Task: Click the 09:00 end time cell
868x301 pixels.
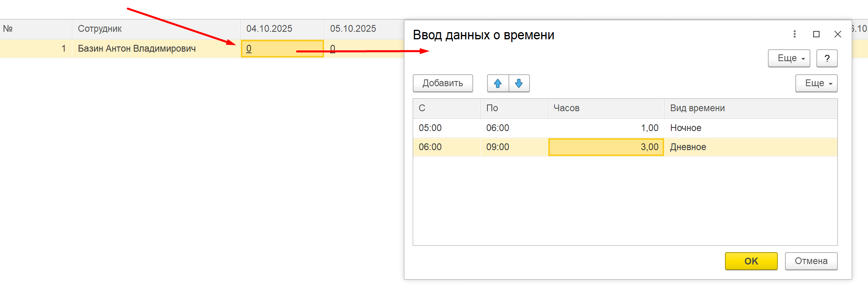Action: (x=498, y=147)
